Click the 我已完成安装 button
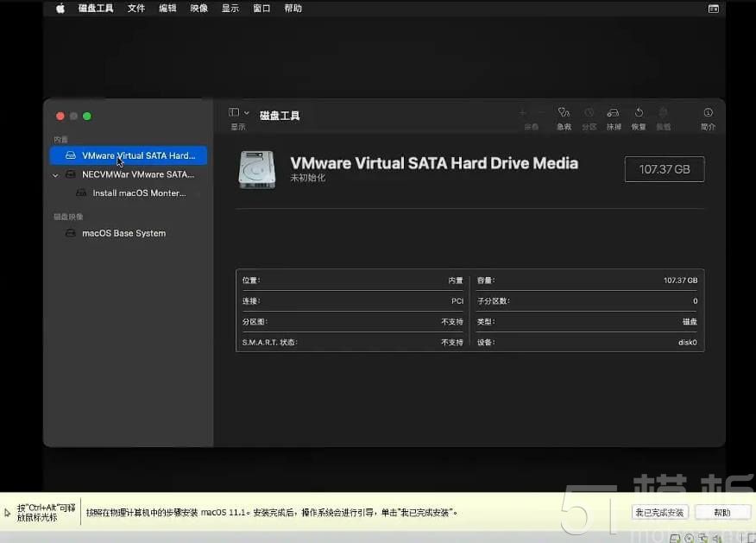Viewport: 756px width, 543px height. [658, 511]
